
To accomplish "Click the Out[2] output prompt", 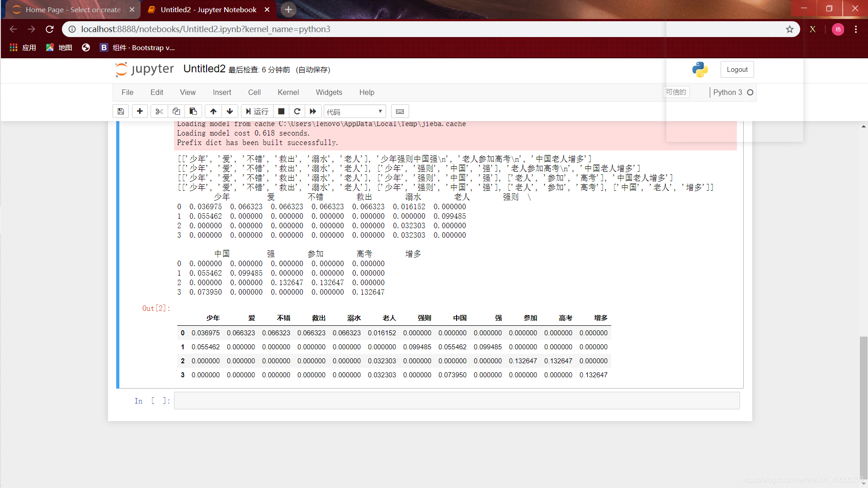I will click(156, 308).
